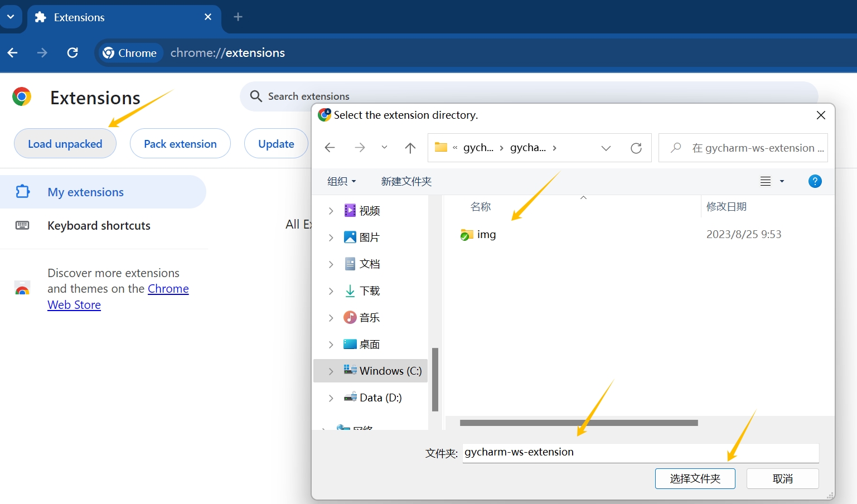Click 新建文件夹 in dialog toolbar
The width and height of the screenshot is (857, 504).
tap(406, 181)
